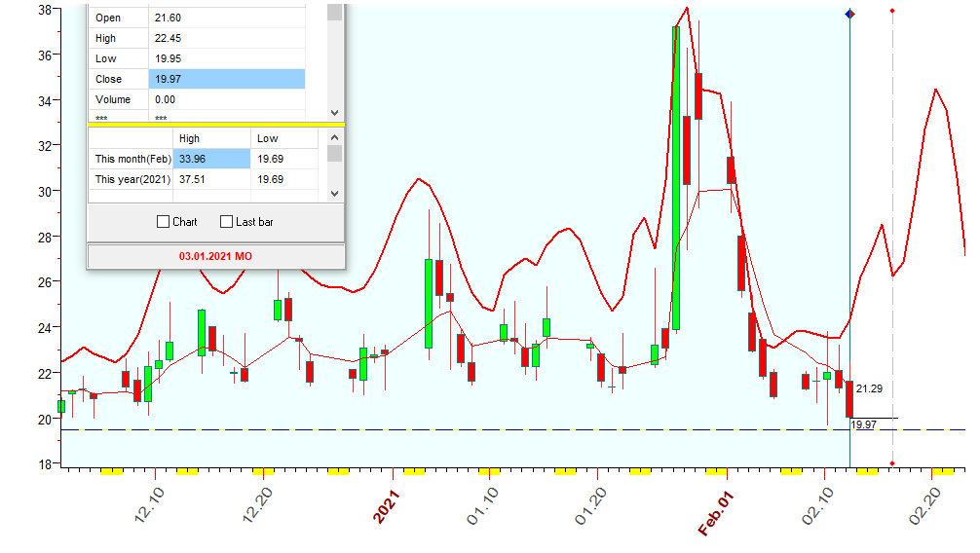Click the blue-red diamond cursor marker
980x553 pixels.
(x=849, y=14)
